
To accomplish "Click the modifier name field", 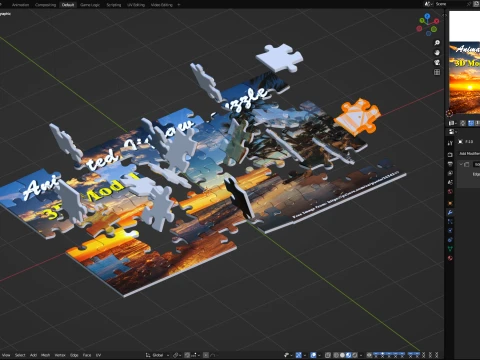I will point(477,164).
